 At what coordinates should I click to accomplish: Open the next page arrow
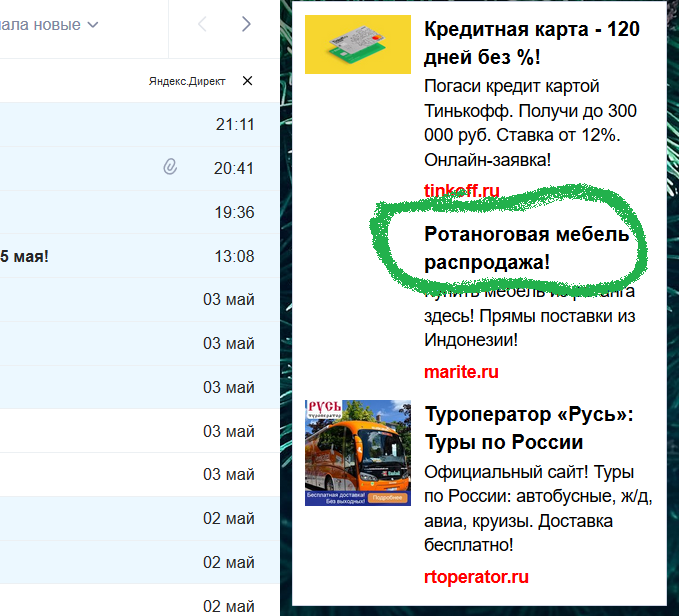pos(246,24)
